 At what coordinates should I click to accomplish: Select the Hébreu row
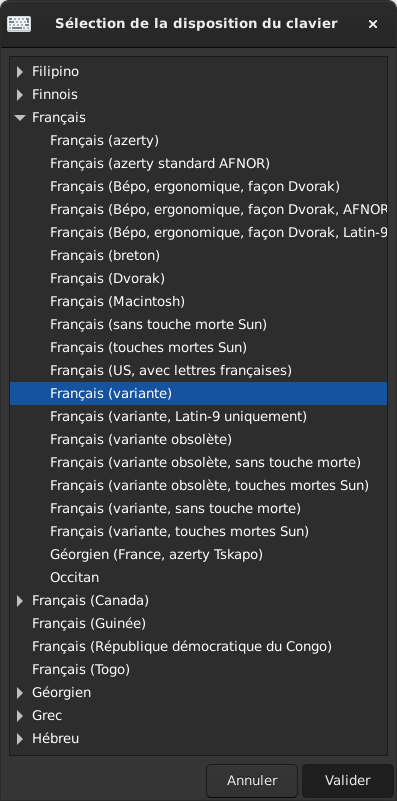tap(198, 738)
